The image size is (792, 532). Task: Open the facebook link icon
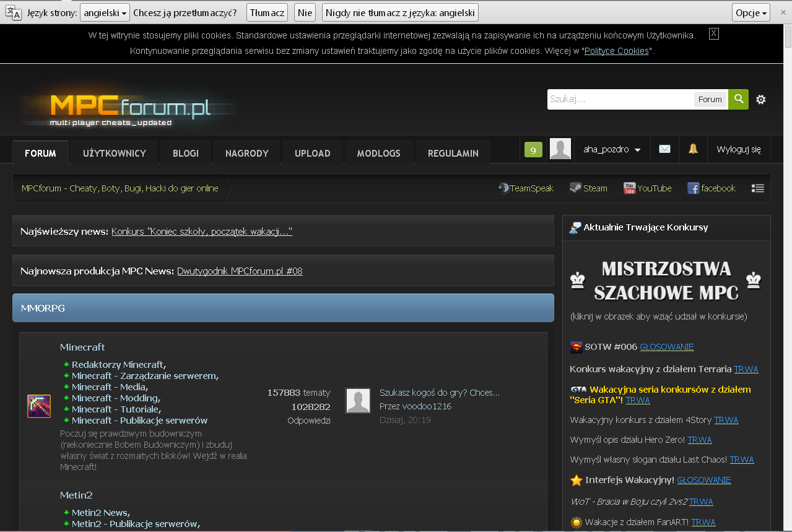coord(694,188)
